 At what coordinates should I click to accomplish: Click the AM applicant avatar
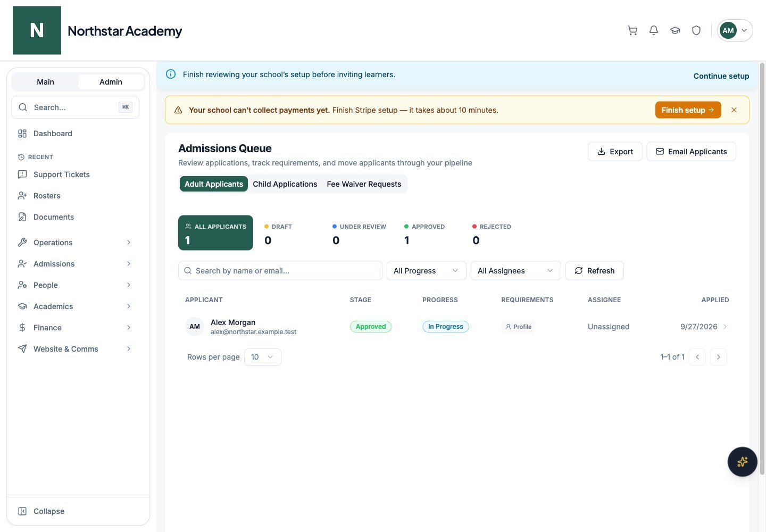coord(195,327)
